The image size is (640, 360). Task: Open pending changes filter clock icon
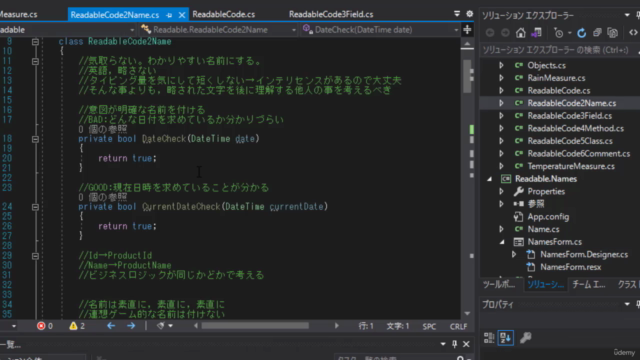tap(558, 33)
